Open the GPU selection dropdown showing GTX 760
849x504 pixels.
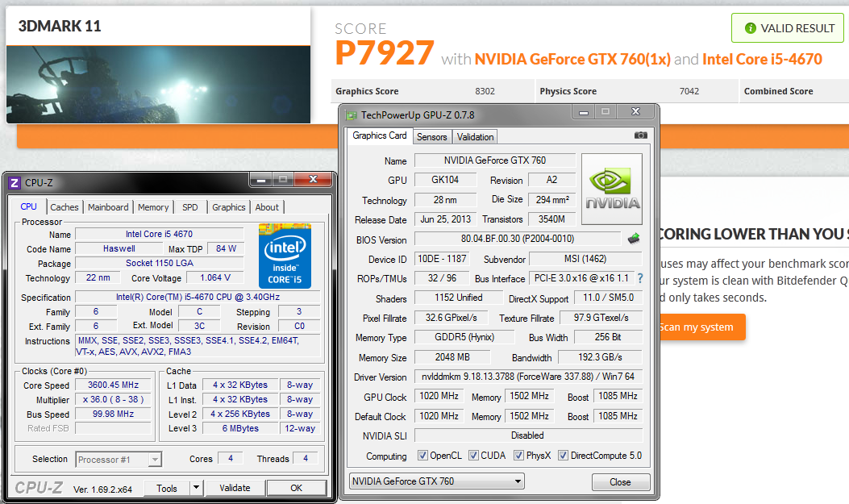tap(437, 481)
